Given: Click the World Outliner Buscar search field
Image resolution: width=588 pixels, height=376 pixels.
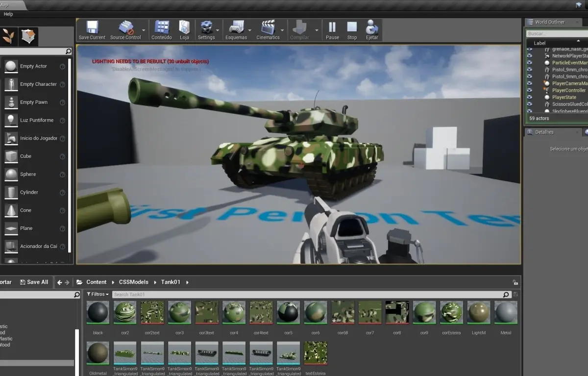Looking at the screenshot, I should coord(557,34).
